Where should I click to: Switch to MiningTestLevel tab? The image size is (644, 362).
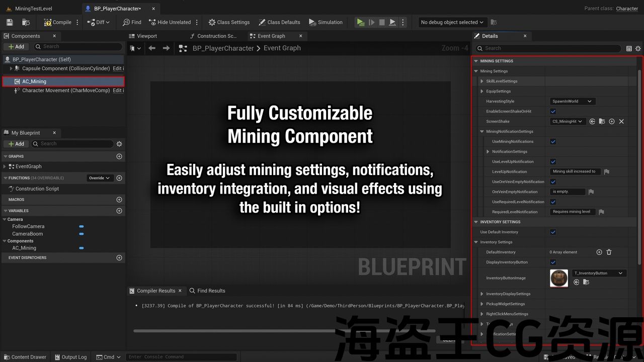click(33, 9)
